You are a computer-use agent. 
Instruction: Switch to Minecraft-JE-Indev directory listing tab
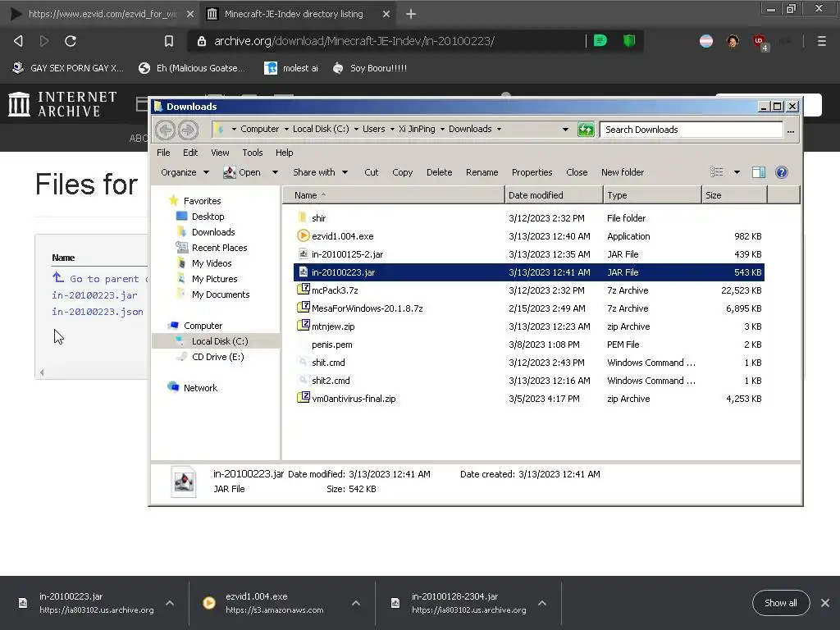pos(294,14)
